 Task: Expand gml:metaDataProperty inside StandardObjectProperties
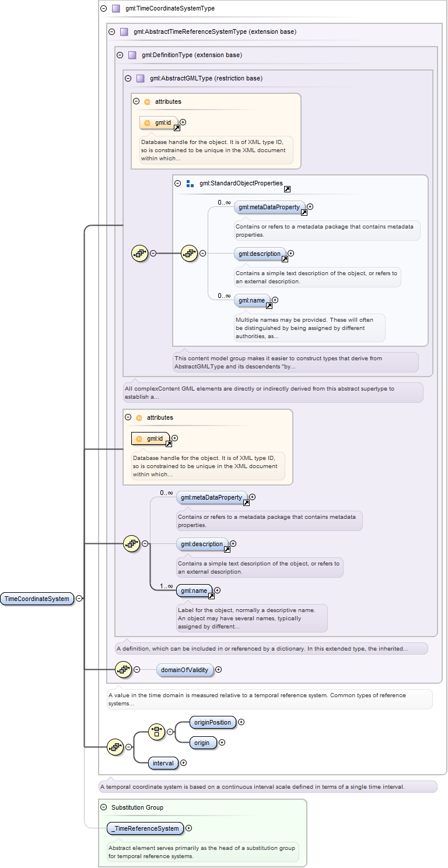tap(310, 206)
